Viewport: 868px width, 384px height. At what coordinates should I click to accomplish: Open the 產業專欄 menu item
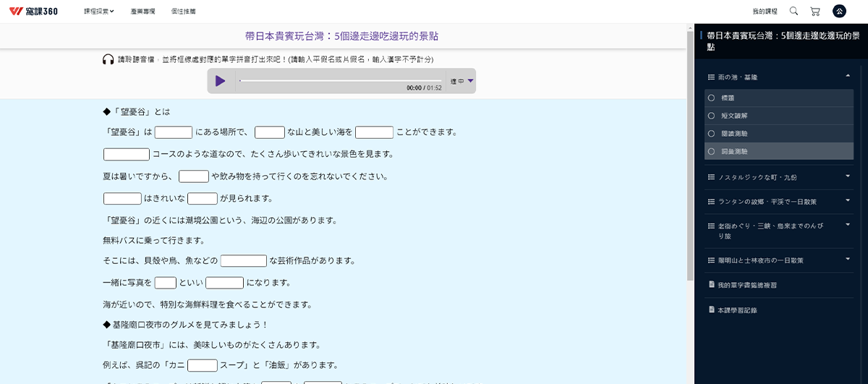tap(142, 12)
